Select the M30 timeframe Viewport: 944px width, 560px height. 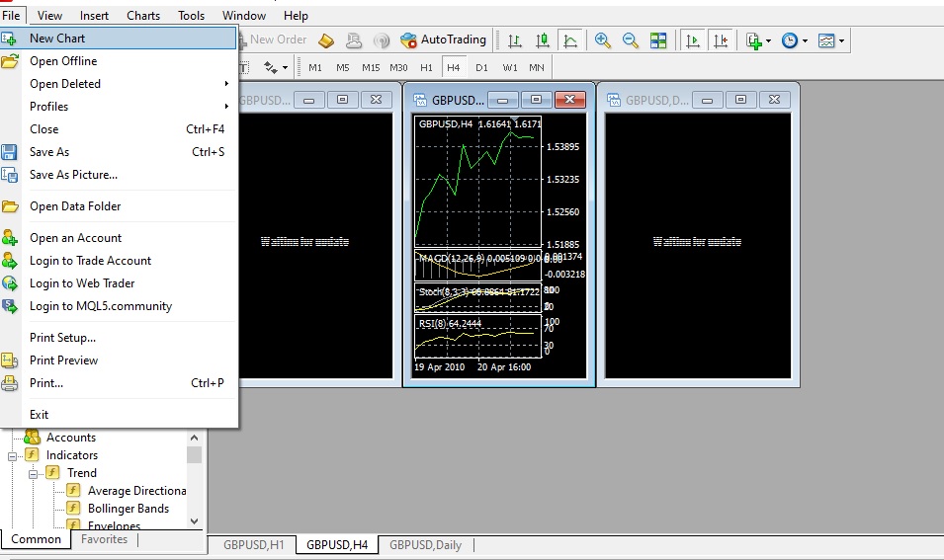pos(398,67)
